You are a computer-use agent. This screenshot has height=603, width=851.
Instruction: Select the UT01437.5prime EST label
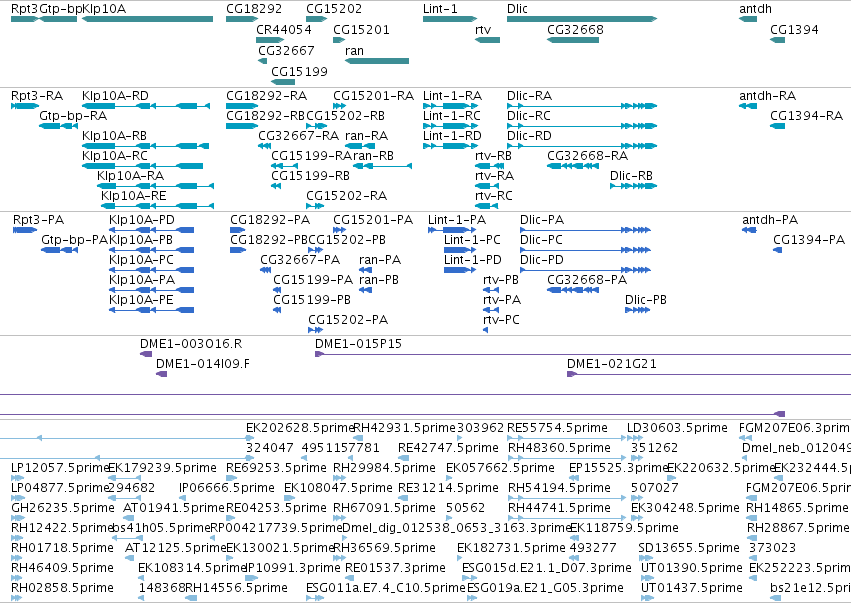point(692,588)
